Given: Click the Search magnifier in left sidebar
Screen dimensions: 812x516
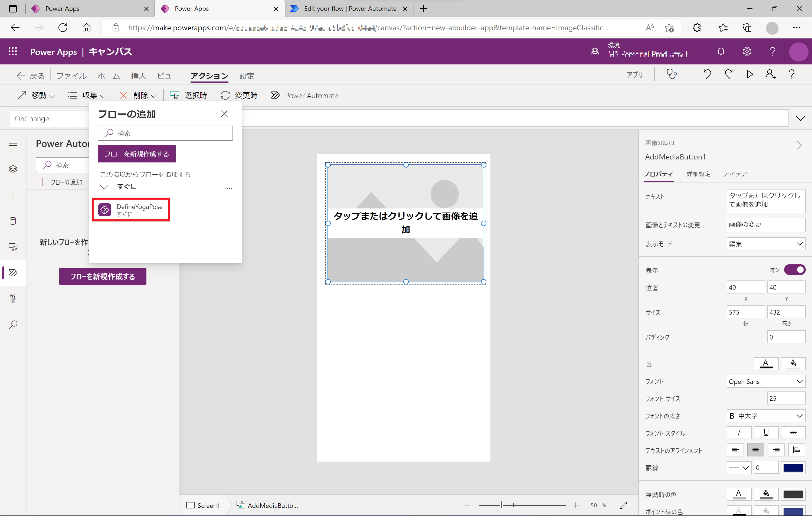Looking at the screenshot, I should [x=13, y=324].
